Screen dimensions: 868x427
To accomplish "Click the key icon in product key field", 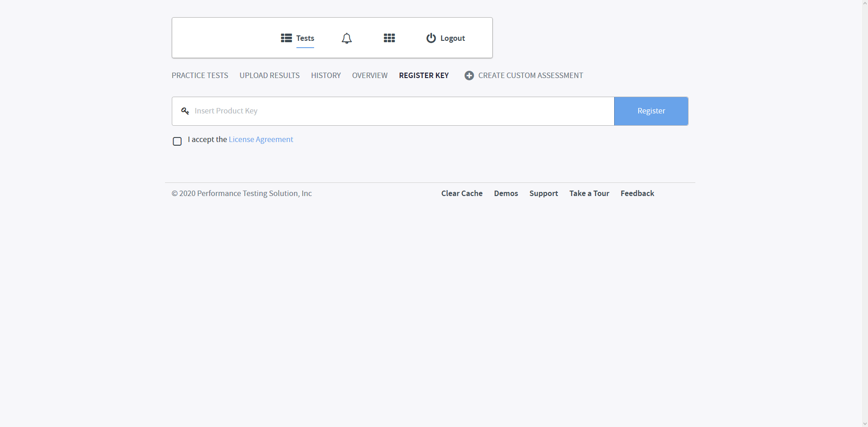I will (x=185, y=111).
